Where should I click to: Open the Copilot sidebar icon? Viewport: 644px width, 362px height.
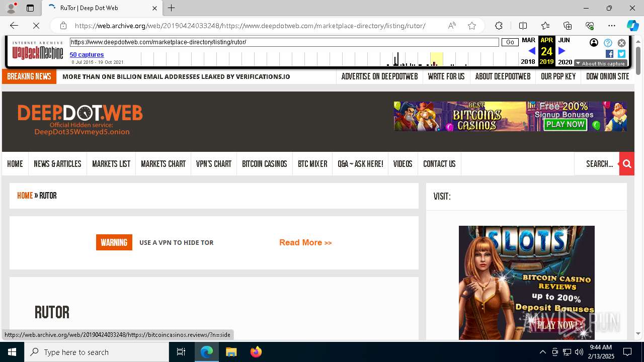tap(632, 26)
